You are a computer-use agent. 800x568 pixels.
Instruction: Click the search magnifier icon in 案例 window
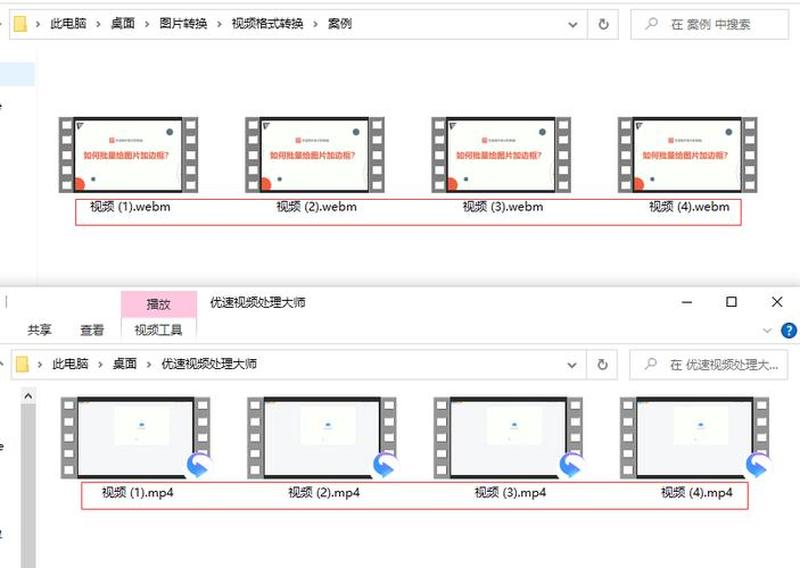pos(652,23)
